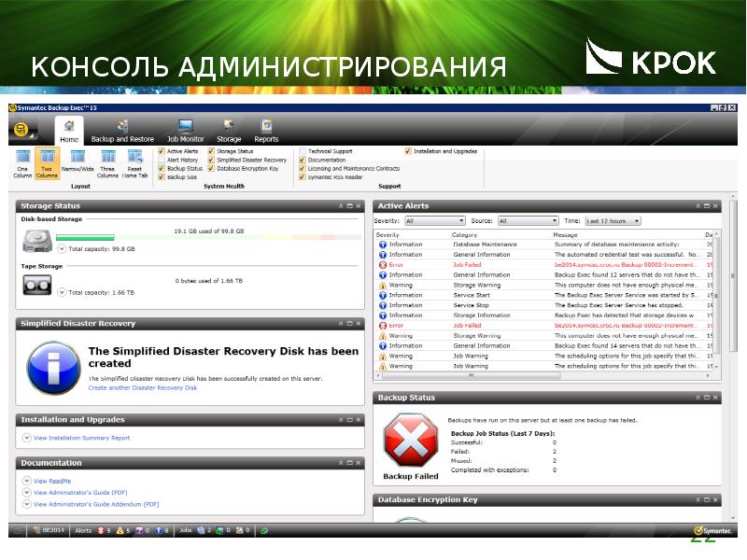Click the error alerts icon in status bar

click(x=101, y=530)
